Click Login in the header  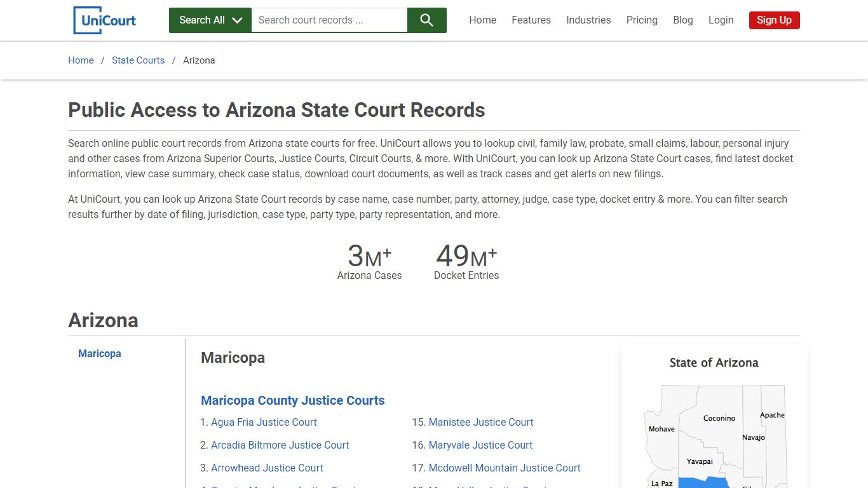[721, 20]
